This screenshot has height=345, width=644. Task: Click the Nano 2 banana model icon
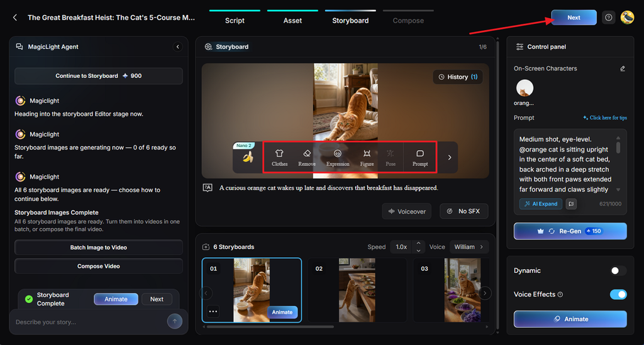tap(247, 157)
